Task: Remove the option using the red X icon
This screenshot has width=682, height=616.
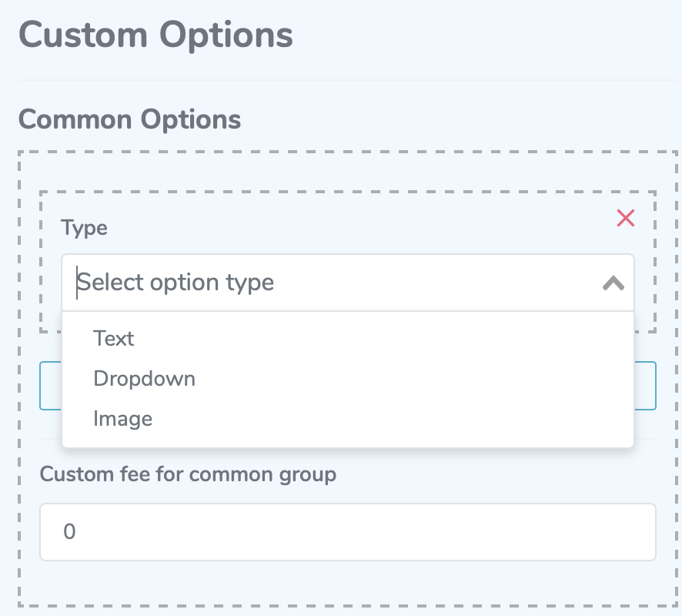Action: pyautogui.click(x=626, y=218)
